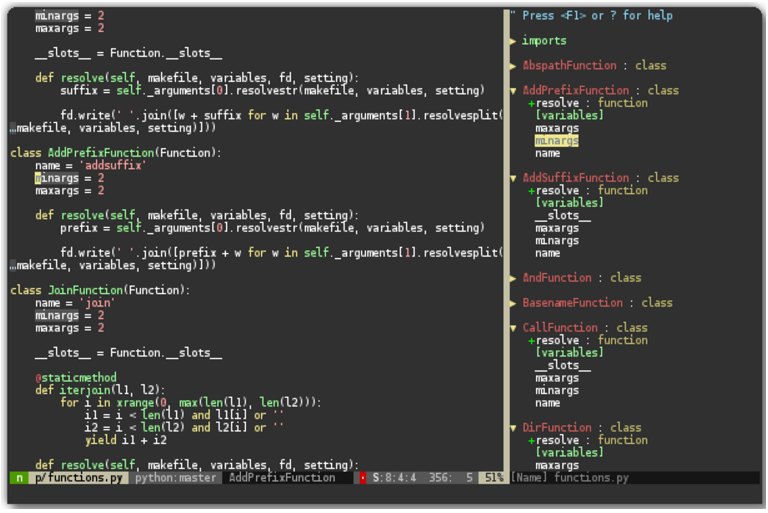The width and height of the screenshot is (768, 513).
Task: Click the 51% position indicator in statusline
Action: (494, 478)
